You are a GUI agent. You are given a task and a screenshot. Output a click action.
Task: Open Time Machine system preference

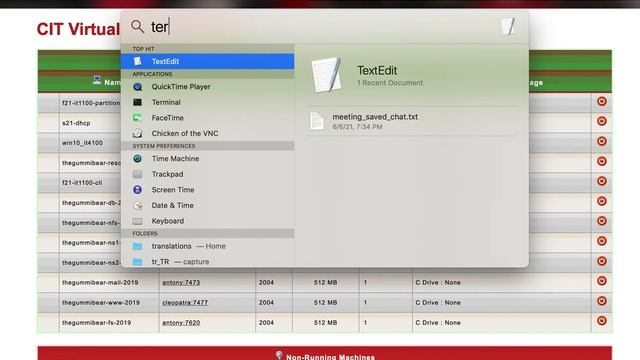(207, 158)
